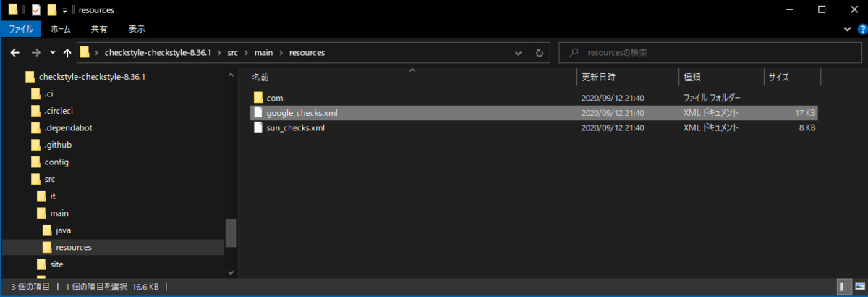Refresh the resources folder view
868x297 pixels.
click(540, 53)
